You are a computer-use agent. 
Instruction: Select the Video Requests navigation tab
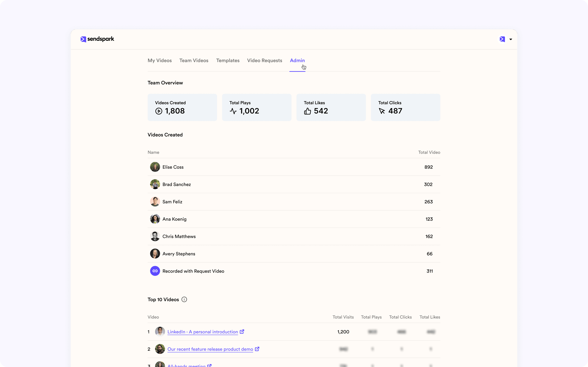point(265,60)
